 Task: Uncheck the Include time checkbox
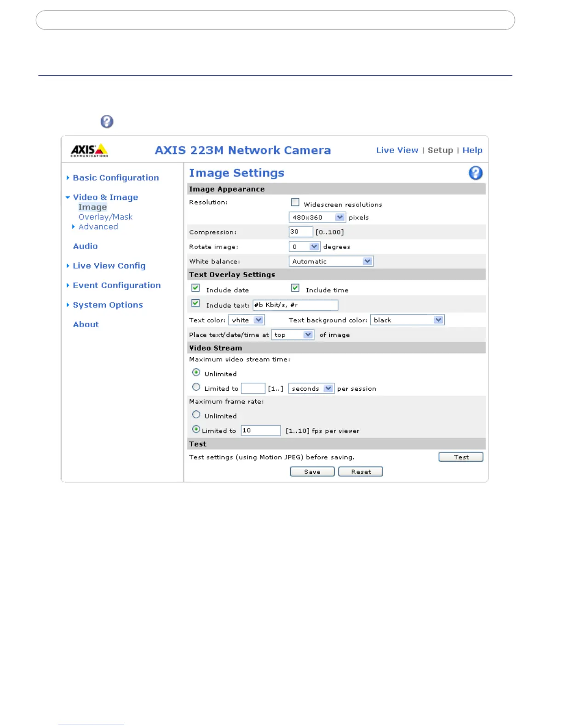295,288
